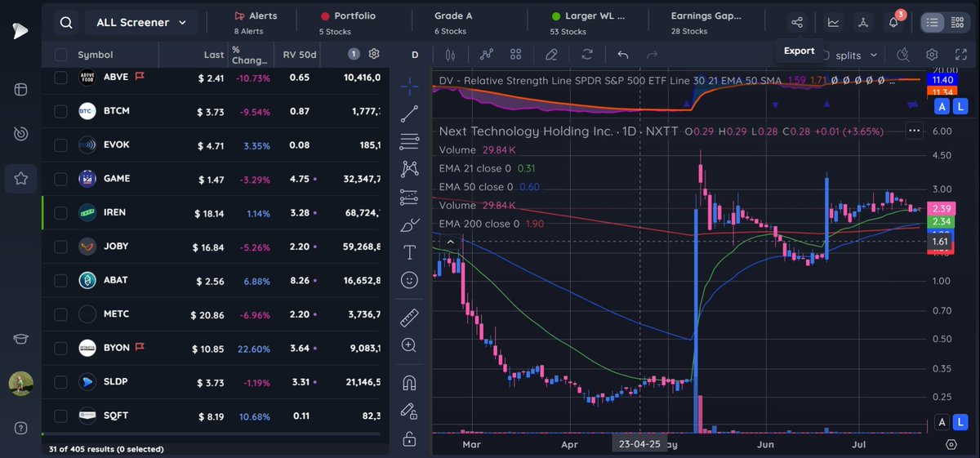The width and height of the screenshot is (980, 458).
Task: Click the filter count badge 1
Action: point(354,54)
